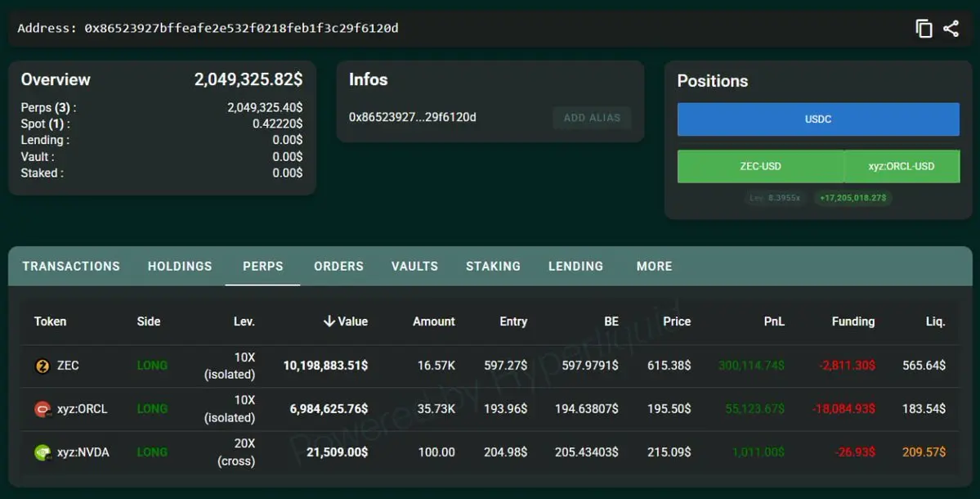Sort table by Amount column header
The height and width of the screenshot is (499, 980).
(434, 321)
